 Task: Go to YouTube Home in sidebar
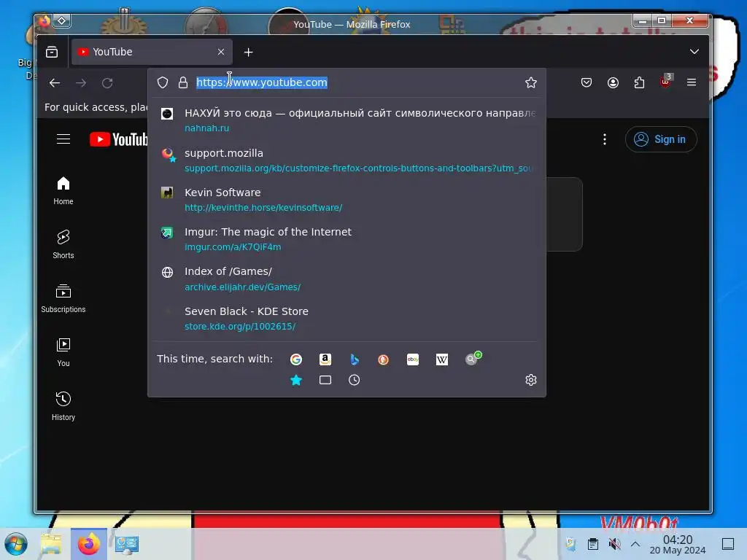tap(63, 191)
